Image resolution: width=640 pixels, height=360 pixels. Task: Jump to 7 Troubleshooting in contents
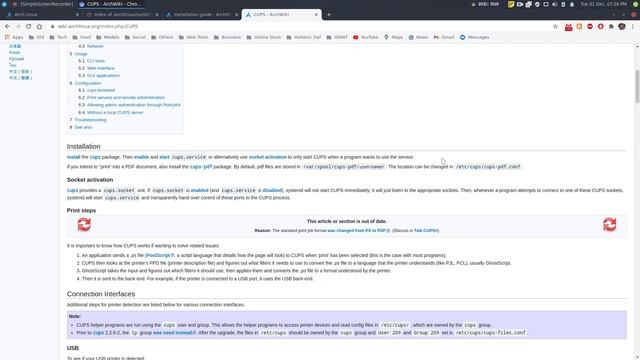(x=88, y=120)
